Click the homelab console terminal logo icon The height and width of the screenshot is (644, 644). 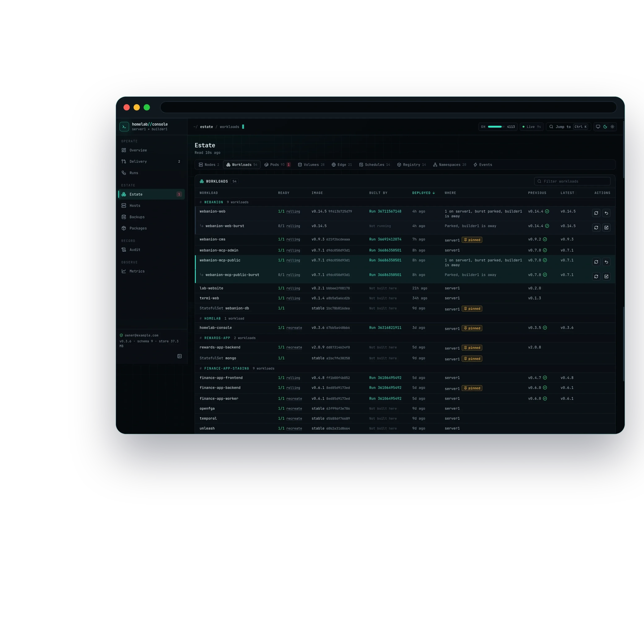(124, 127)
